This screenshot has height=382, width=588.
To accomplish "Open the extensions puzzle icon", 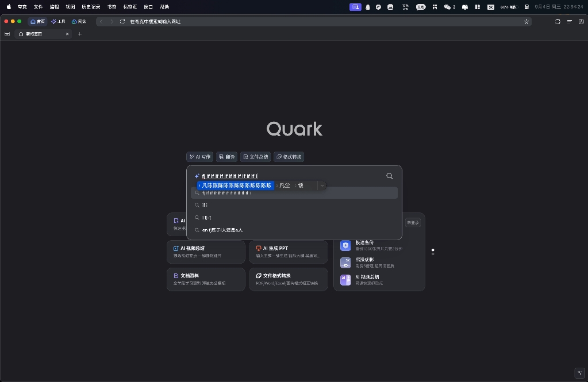I will (x=558, y=22).
